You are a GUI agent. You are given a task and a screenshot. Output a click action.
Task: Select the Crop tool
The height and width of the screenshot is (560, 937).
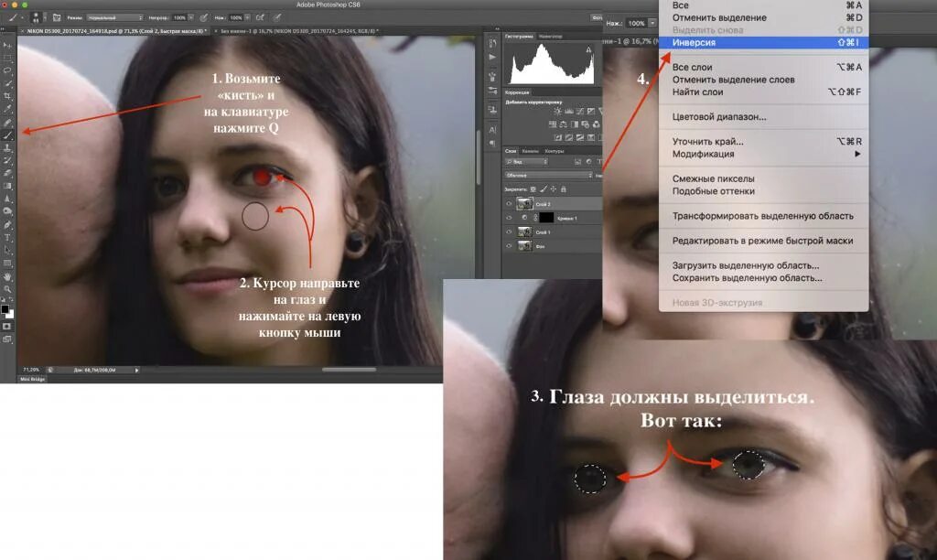[x=7, y=96]
